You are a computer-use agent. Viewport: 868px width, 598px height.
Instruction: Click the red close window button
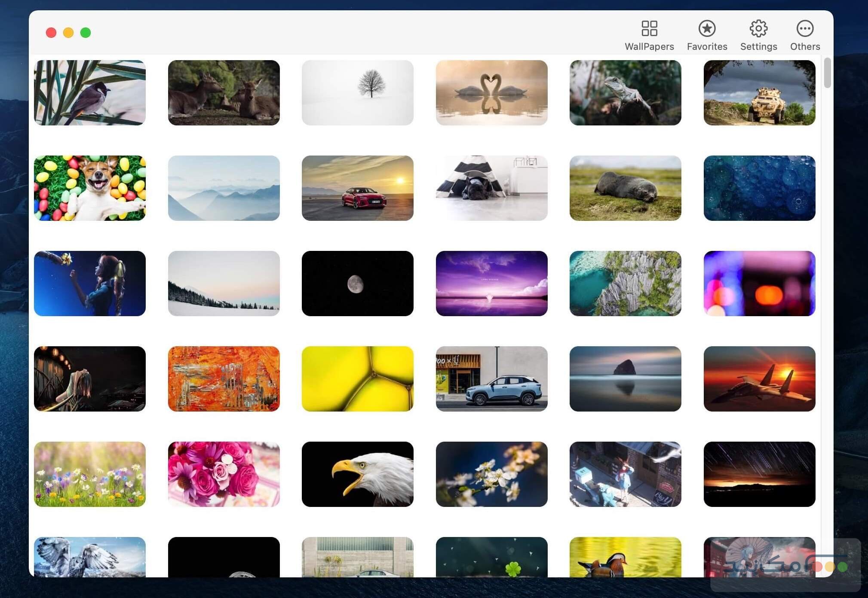(x=51, y=33)
